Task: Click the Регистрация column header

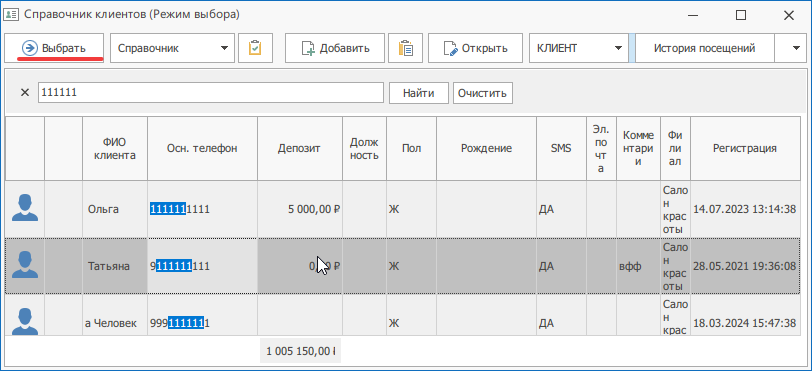Action: click(745, 148)
